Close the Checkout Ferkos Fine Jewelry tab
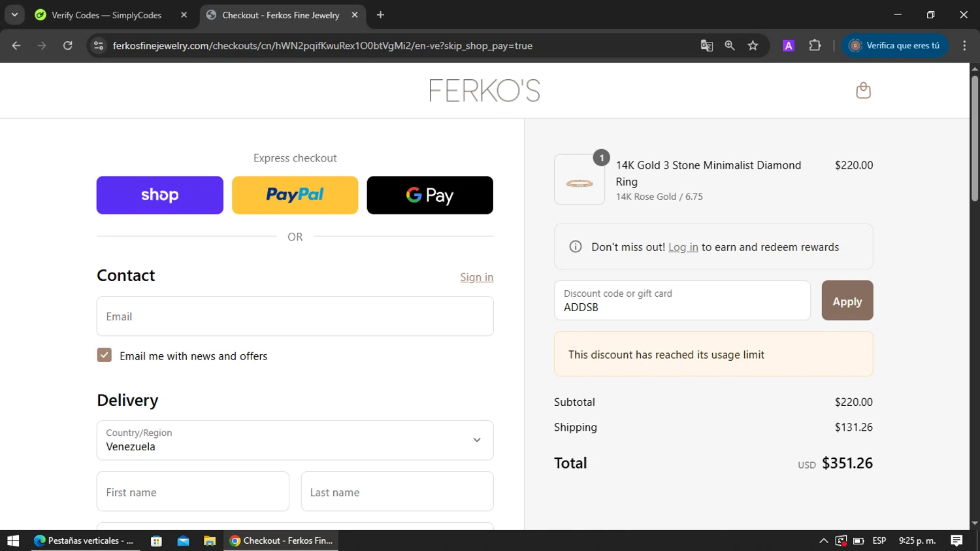This screenshot has width=980, height=551. [x=355, y=14]
